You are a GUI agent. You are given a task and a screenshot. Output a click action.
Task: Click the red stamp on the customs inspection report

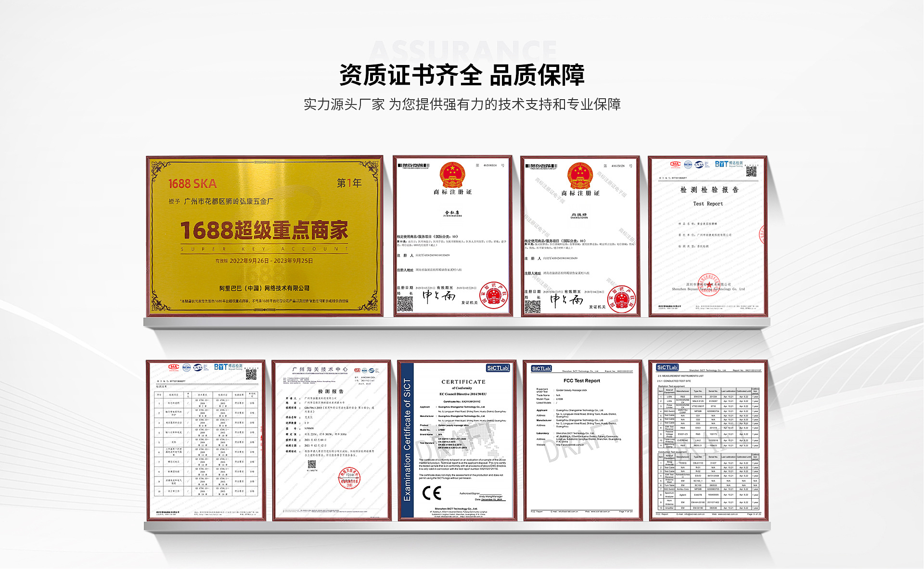349,478
